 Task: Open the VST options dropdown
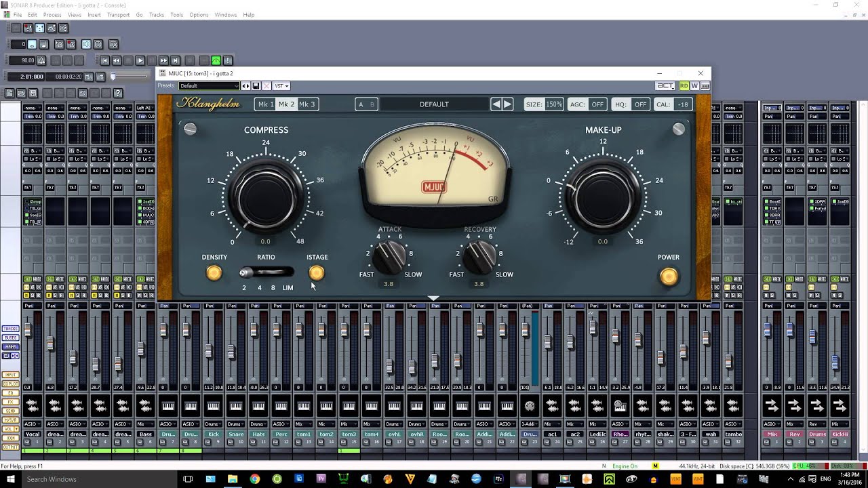point(282,86)
